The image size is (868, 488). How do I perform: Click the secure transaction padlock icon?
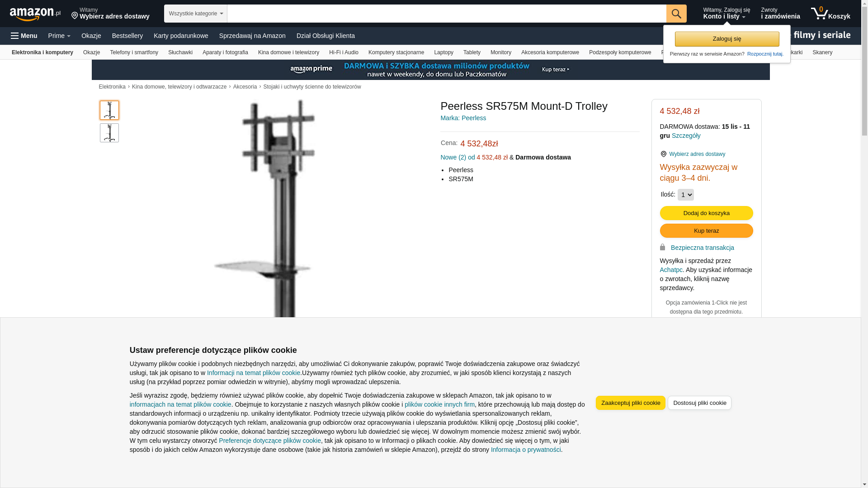[663, 247]
